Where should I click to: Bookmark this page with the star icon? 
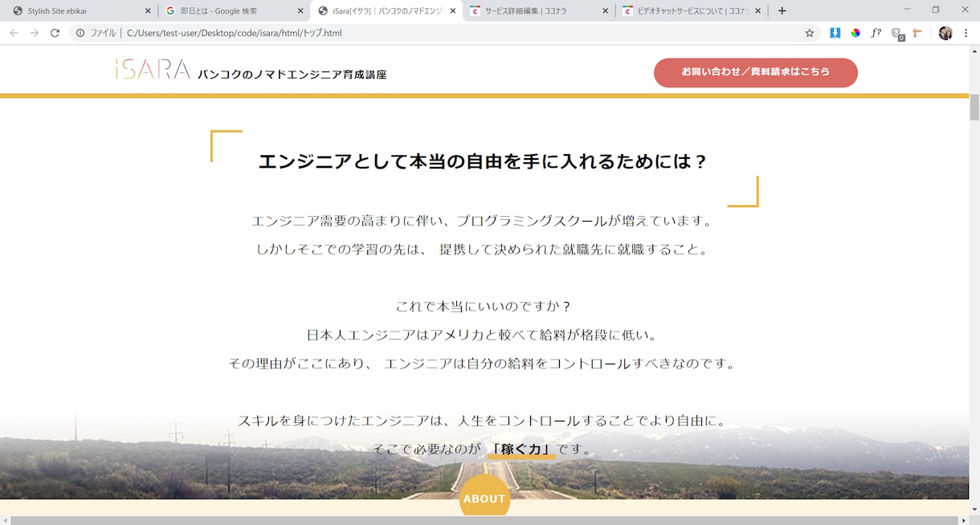pyautogui.click(x=810, y=33)
